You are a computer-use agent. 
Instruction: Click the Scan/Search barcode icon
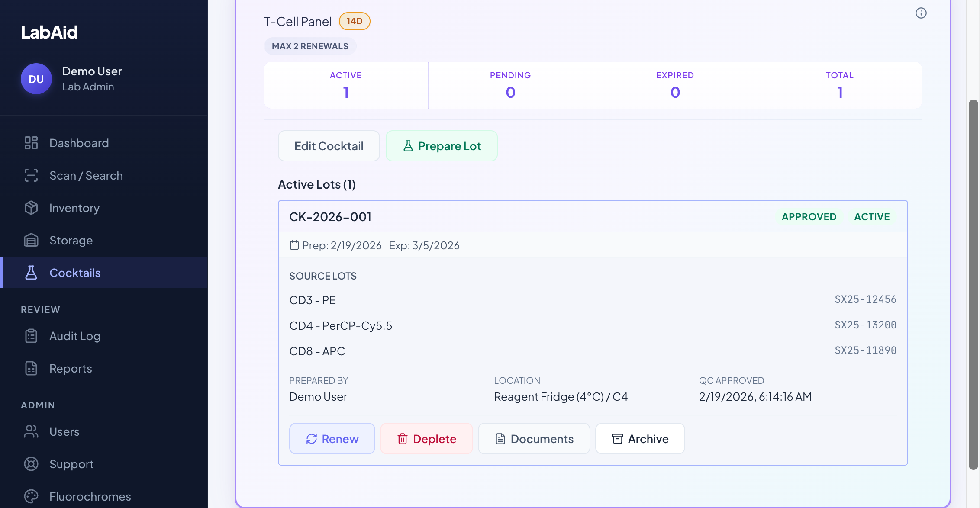tap(31, 175)
